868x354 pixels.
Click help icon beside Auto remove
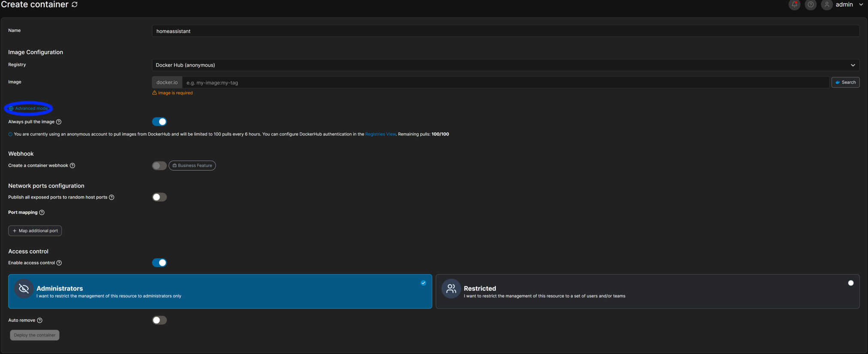pos(40,321)
